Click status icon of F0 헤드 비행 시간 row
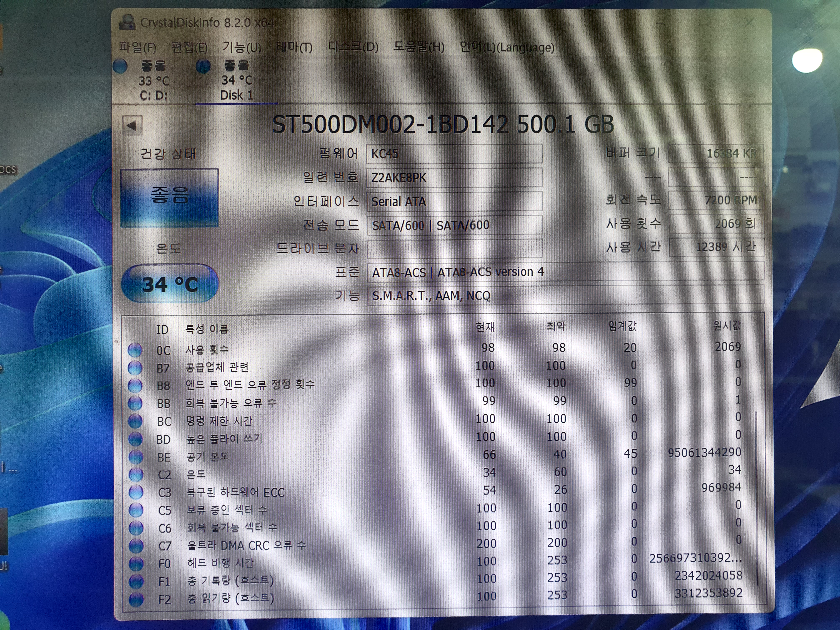The height and width of the screenshot is (630, 840). 137,564
